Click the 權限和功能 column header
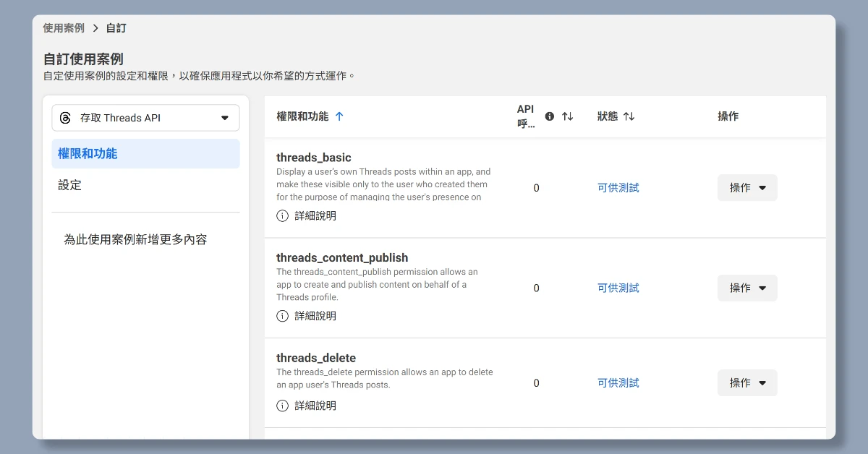The width and height of the screenshot is (868, 454). click(x=302, y=116)
